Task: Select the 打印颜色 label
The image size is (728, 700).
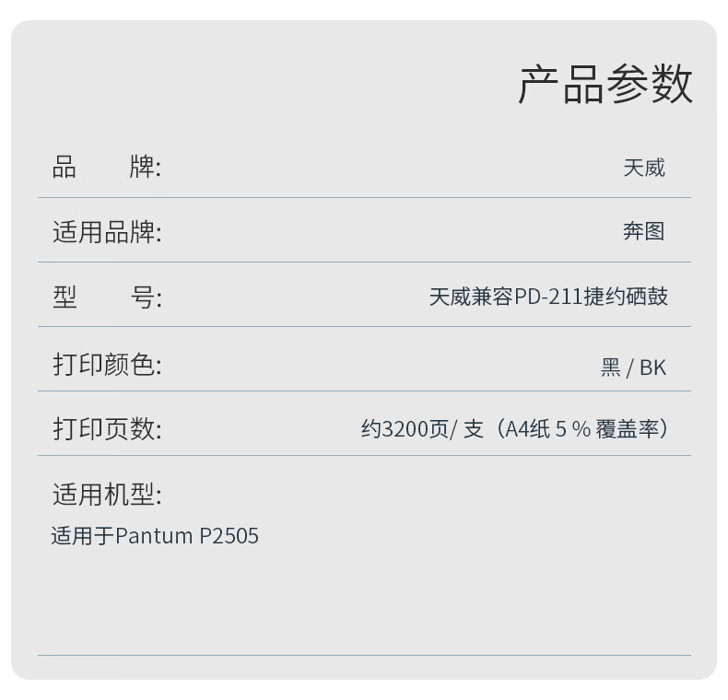Action: (x=107, y=364)
